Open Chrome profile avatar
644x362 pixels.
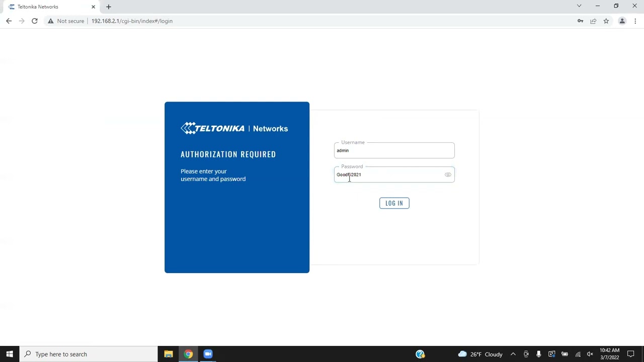coord(622,21)
